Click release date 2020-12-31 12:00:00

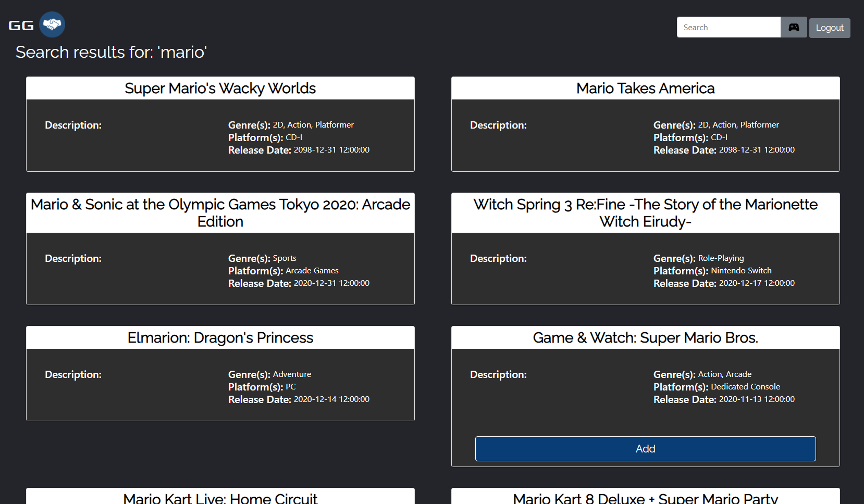point(331,283)
